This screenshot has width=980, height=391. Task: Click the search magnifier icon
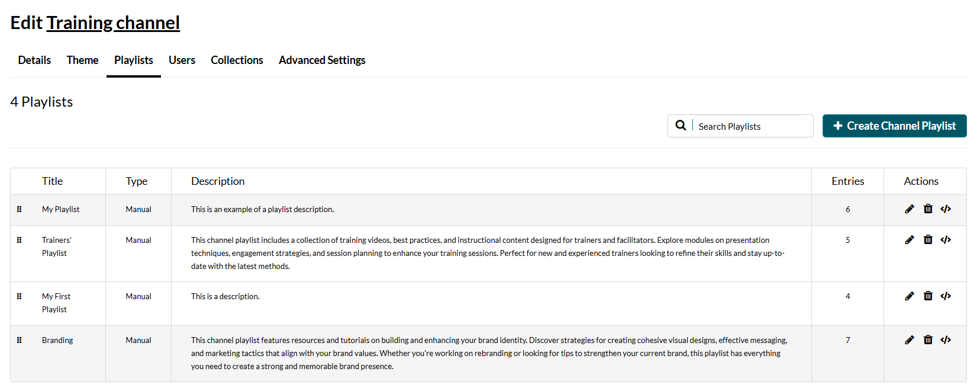tap(681, 126)
